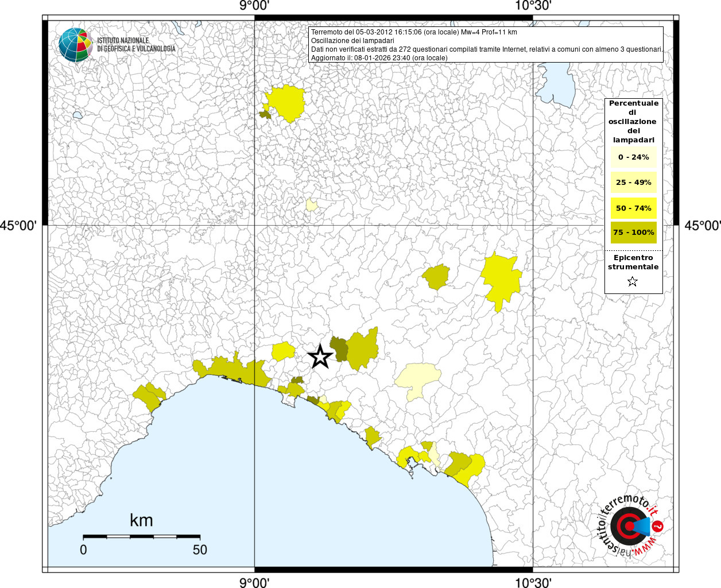The height and width of the screenshot is (588, 721).
Task: Click the large yellow municipality at the top of the map
Action: [x=285, y=103]
